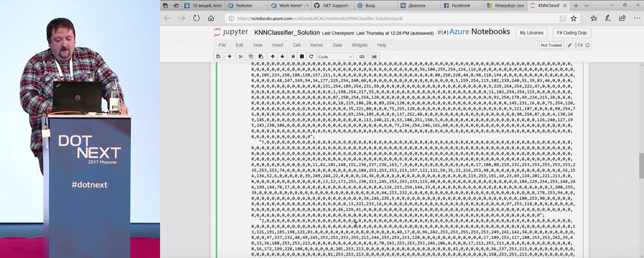Viewport: 644px width, 258px height.
Task: Open the Edit menu
Action: (240, 45)
